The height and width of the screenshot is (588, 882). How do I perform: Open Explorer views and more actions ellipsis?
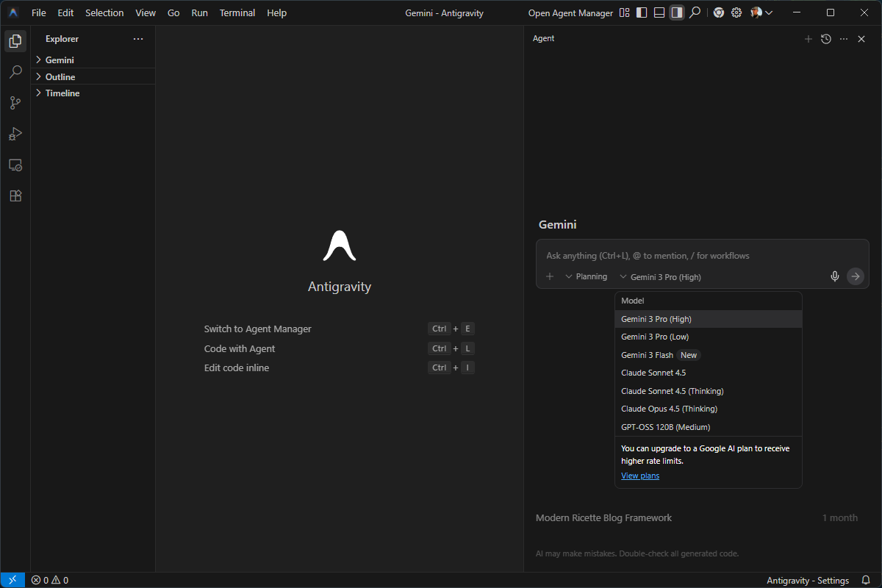click(x=137, y=39)
